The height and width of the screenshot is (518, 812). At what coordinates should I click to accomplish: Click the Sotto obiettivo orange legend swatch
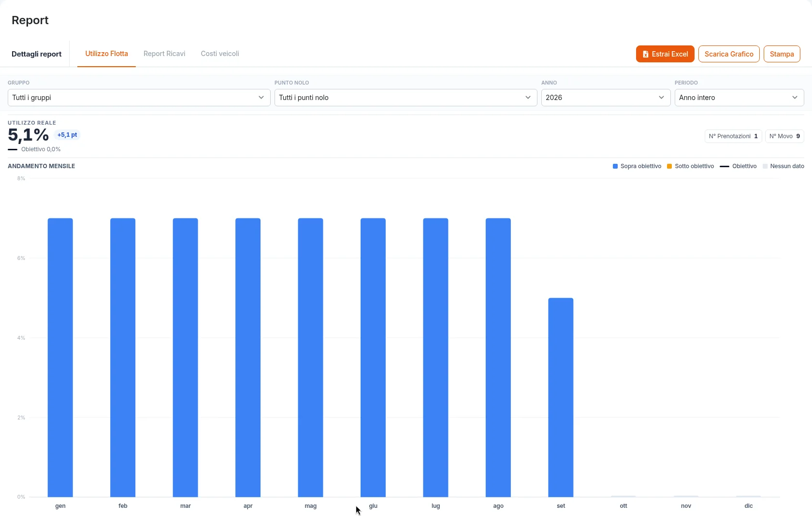[669, 166]
